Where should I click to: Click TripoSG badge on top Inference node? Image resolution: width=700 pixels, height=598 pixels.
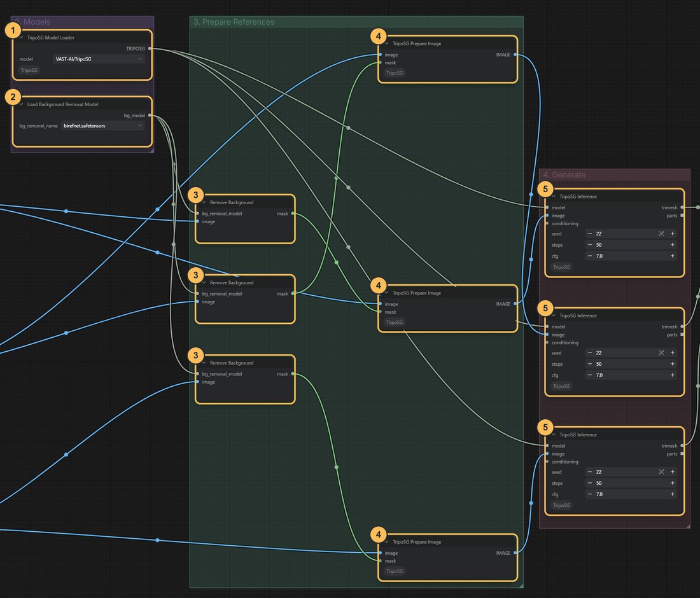pos(561,267)
